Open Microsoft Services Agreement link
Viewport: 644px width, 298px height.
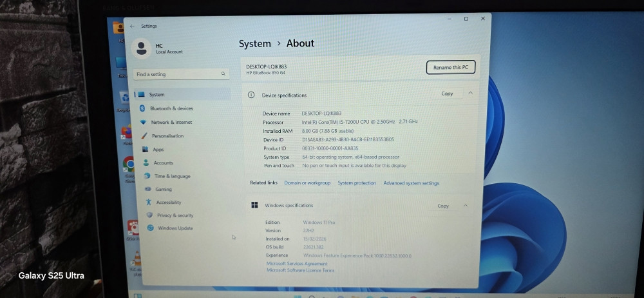tap(297, 263)
